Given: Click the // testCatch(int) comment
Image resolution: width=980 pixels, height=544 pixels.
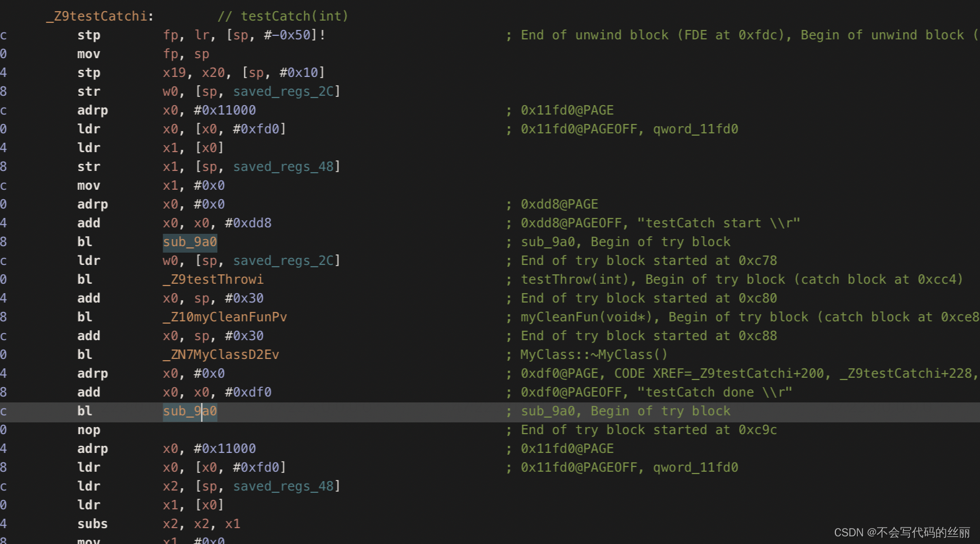Looking at the screenshot, I should (x=283, y=16).
